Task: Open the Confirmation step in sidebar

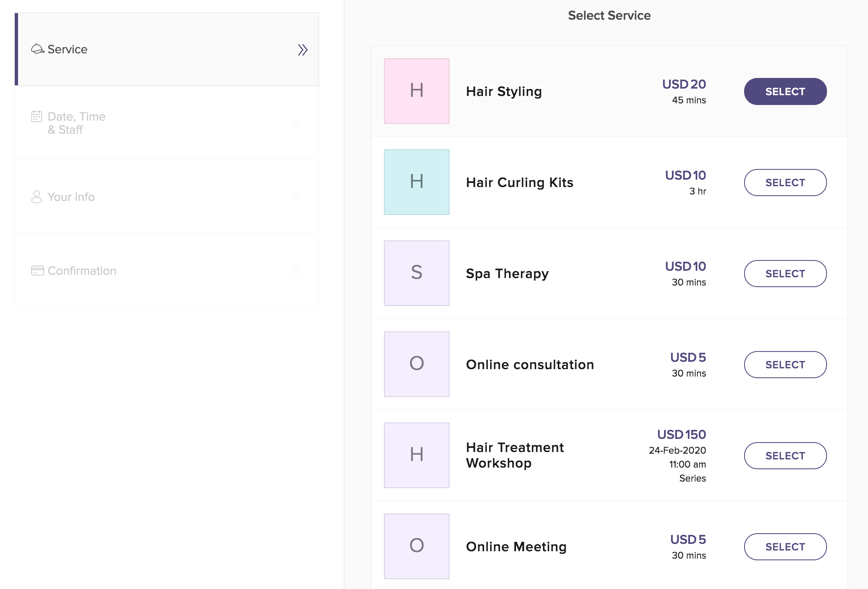Action: (x=82, y=271)
